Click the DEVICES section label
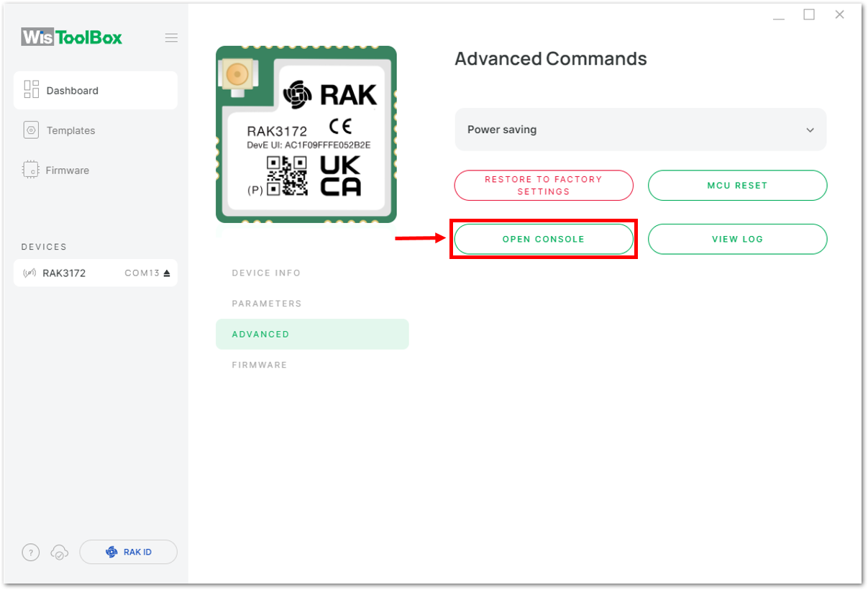Viewport: 868px width, 590px height. coord(44,247)
